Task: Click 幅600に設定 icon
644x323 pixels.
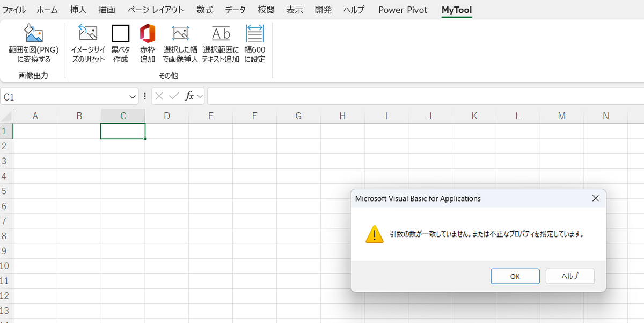Action: 255,33
